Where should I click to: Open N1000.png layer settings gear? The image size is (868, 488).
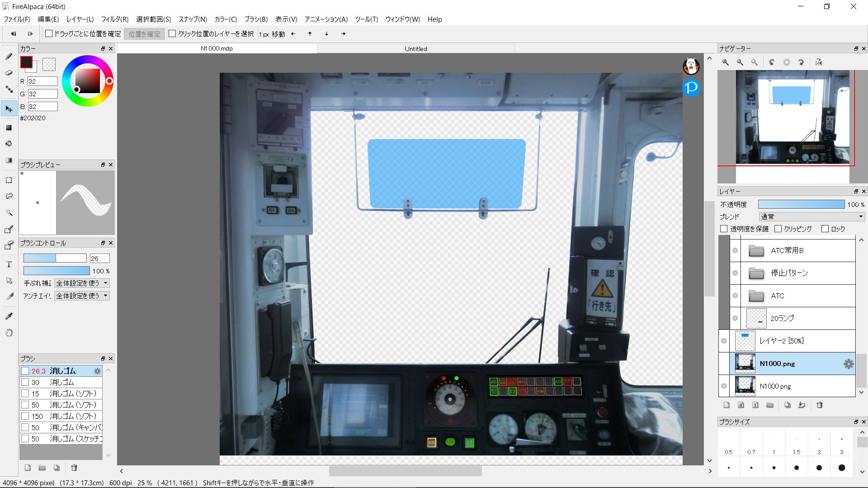click(x=849, y=364)
